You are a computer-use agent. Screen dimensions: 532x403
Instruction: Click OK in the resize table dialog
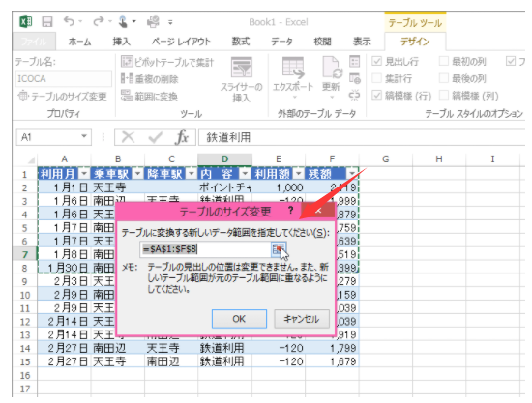(x=239, y=319)
